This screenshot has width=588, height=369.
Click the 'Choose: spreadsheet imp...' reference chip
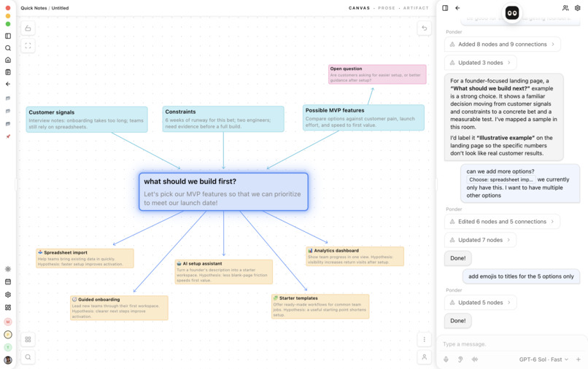point(500,179)
